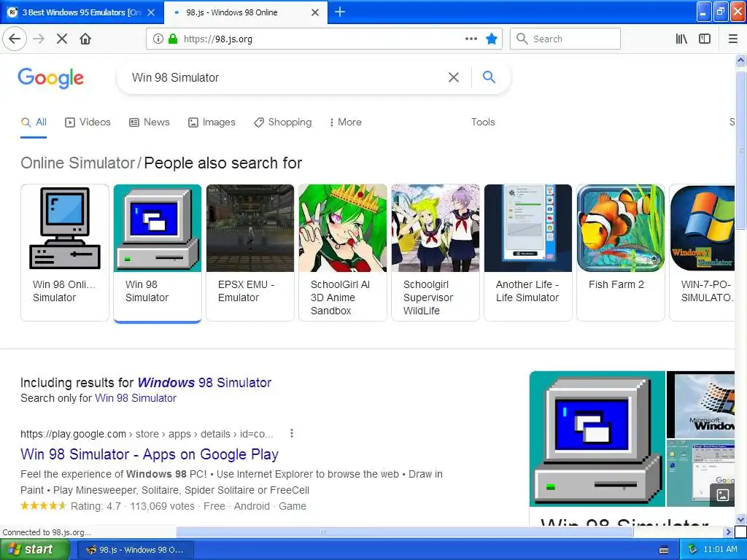This screenshot has height=560, width=747.
Task: Click the green secure padlock icon
Action: (x=173, y=39)
